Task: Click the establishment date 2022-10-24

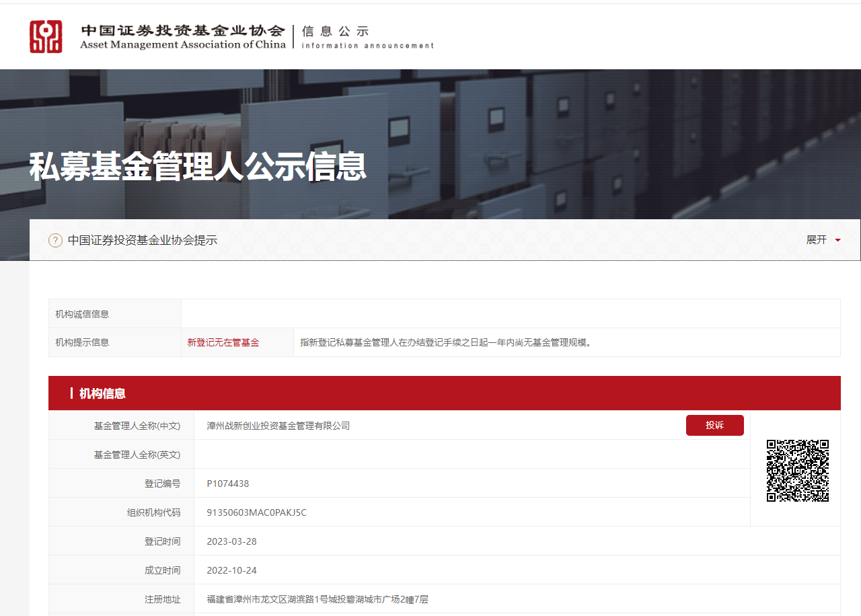Action: click(231, 570)
